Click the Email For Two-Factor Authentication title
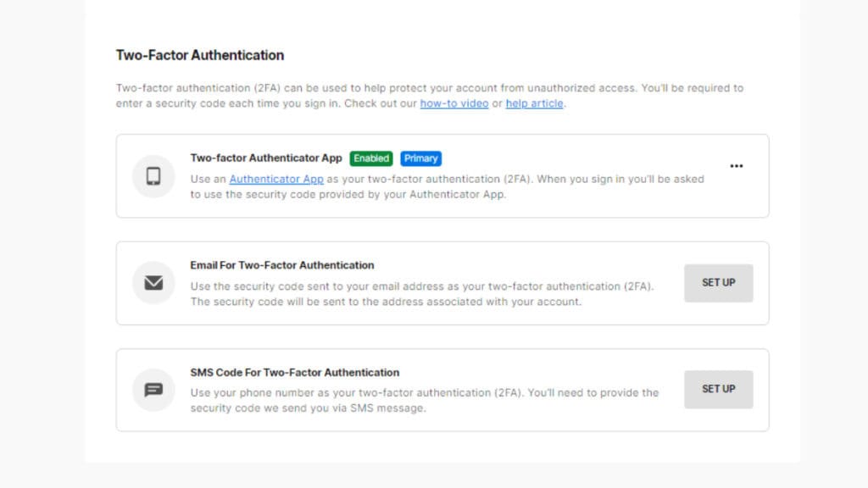The image size is (868, 488). point(281,264)
